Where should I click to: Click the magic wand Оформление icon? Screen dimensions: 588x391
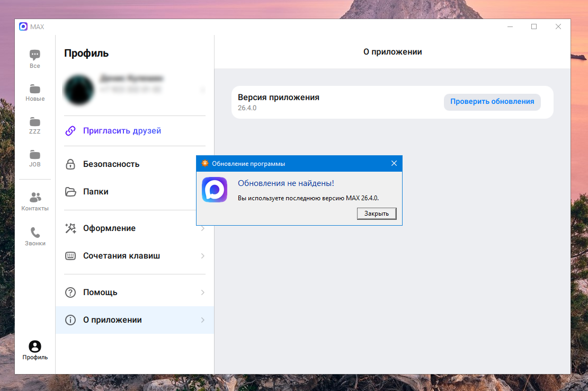(70, 228)
